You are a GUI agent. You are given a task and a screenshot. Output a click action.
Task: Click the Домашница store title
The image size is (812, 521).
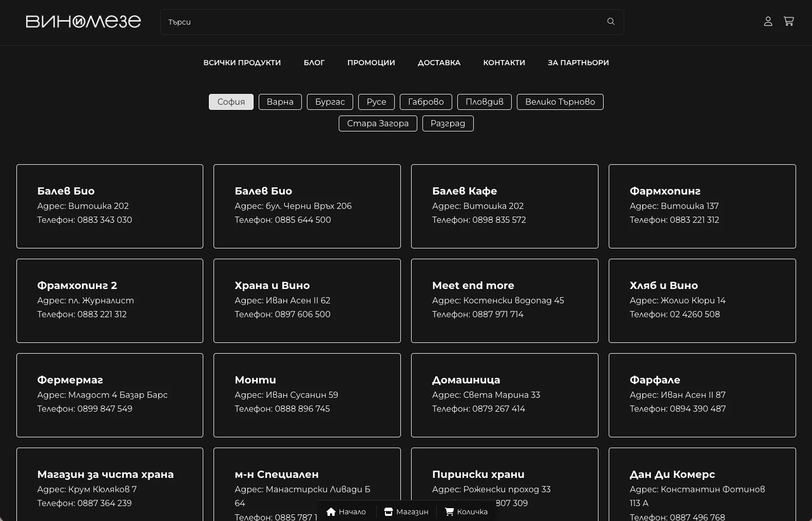click(x=466, y=380)
